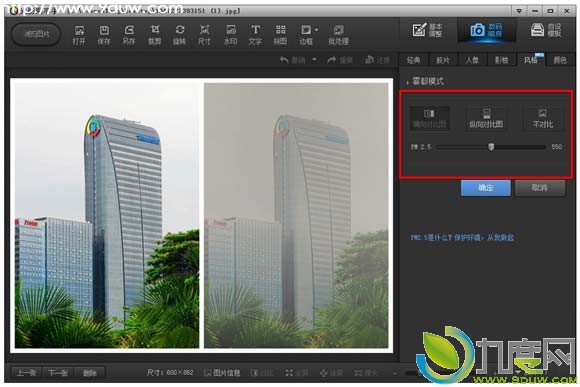Restore the original image with 还原
Image resolution: width=580 pixels, height=387 pixels.
tap(378, 60)
